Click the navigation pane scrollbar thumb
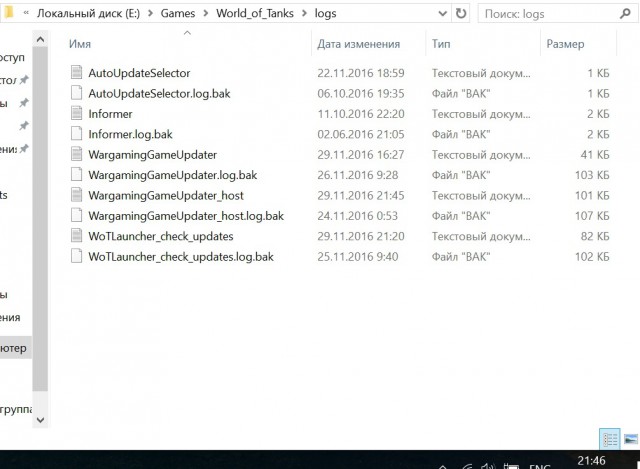The image size is (640, 469). coord(40,219)
